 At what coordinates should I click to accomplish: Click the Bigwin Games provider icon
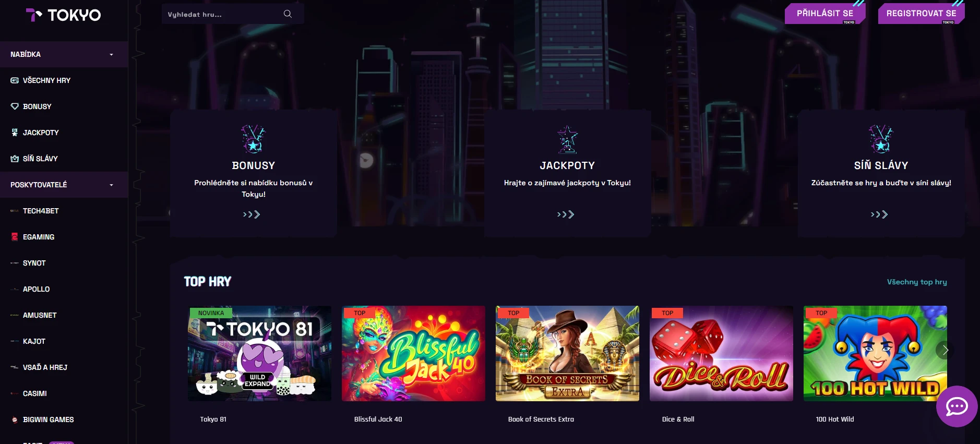[x=15, y=419]
